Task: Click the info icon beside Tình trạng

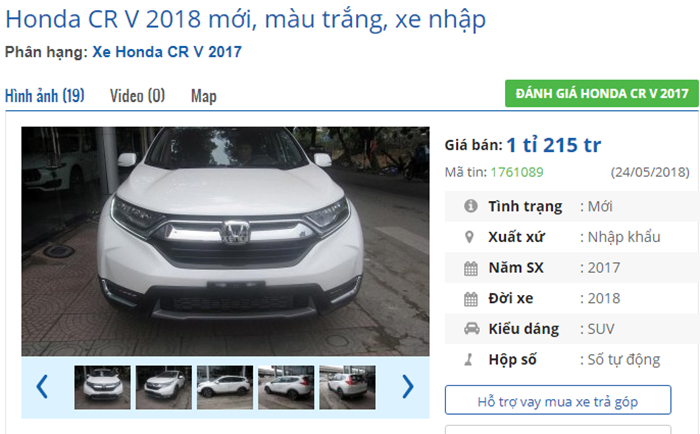Action: point(471,206)
